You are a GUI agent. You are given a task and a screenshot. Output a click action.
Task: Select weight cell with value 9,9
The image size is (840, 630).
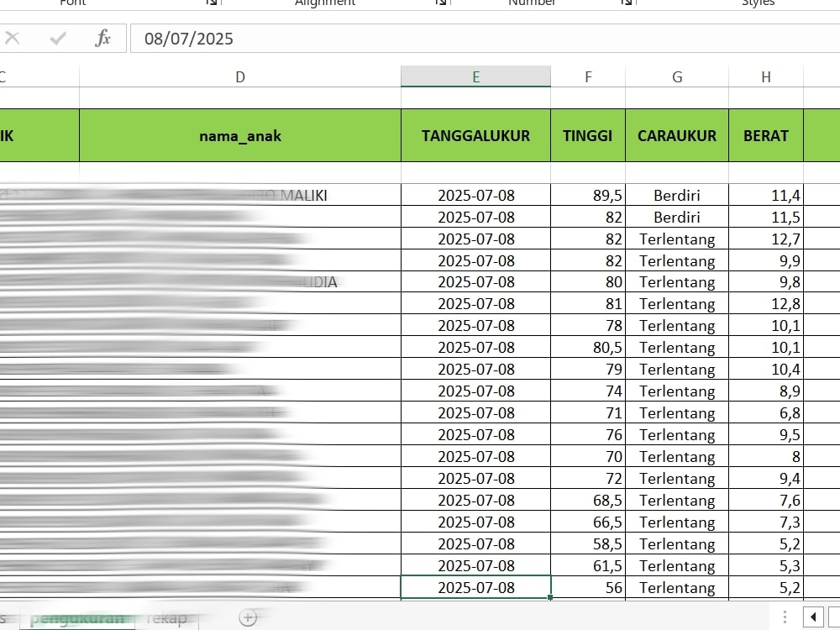coord(766,260)
